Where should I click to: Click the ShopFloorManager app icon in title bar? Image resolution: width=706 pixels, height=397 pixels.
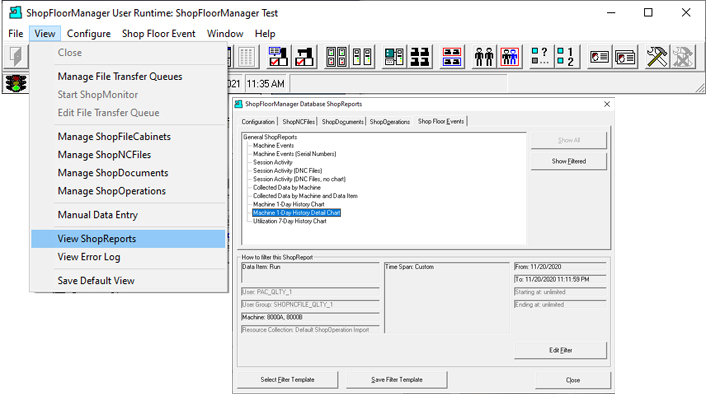16,13
